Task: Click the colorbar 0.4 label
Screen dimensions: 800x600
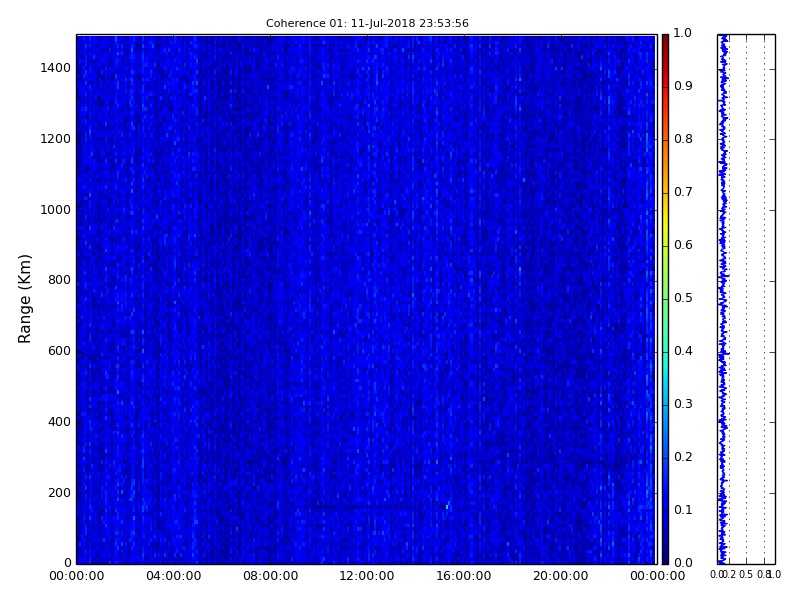Action: click(x=683, y=351)
